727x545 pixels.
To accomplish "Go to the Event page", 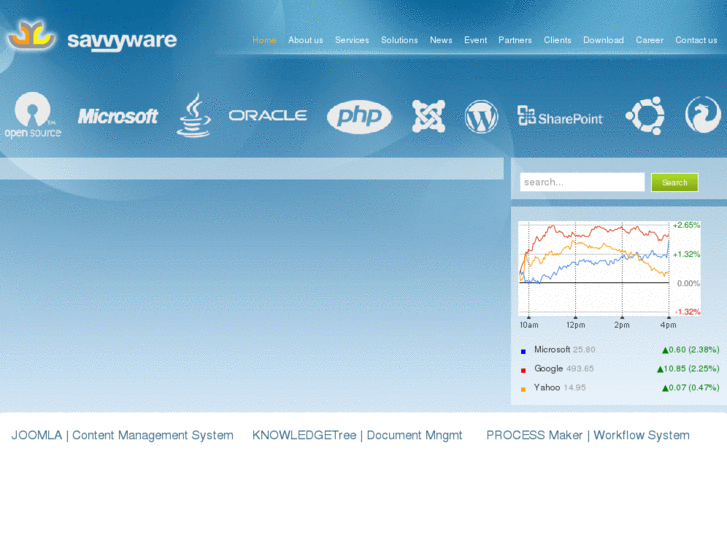I will point(476,40).
